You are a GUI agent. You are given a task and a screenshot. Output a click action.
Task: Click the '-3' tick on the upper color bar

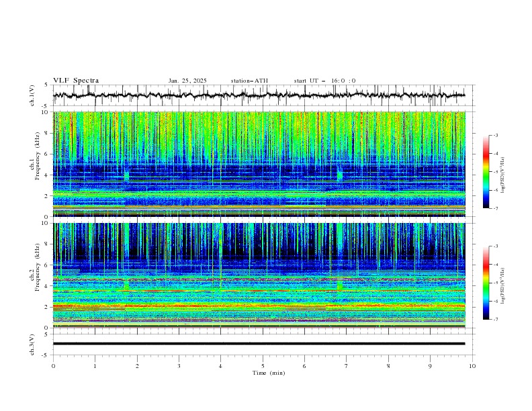[x=495, y=135]
